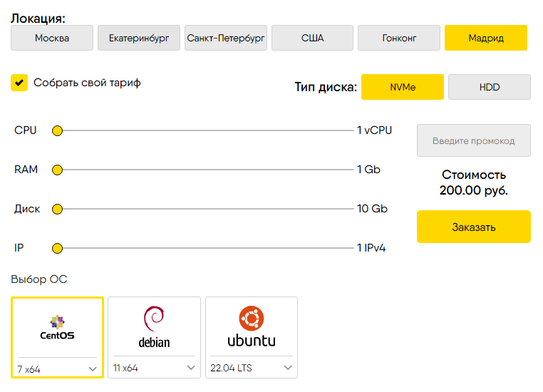Switch to Санкт-Петербург location
Image resolution: width=543 pixels, height=392 pixels.
pos(226,38)
